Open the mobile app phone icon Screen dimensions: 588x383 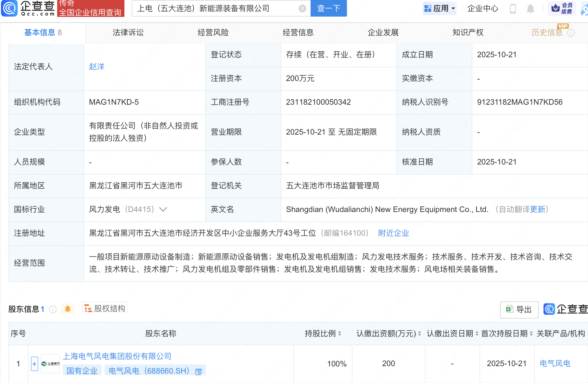pyautogui.click(x=513, y=8)
